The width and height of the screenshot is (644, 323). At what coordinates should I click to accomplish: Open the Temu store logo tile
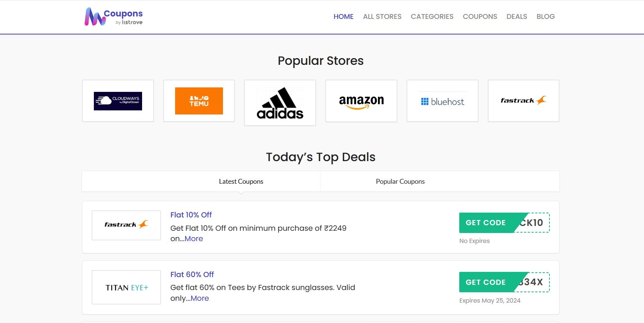[x=199, y=101]
